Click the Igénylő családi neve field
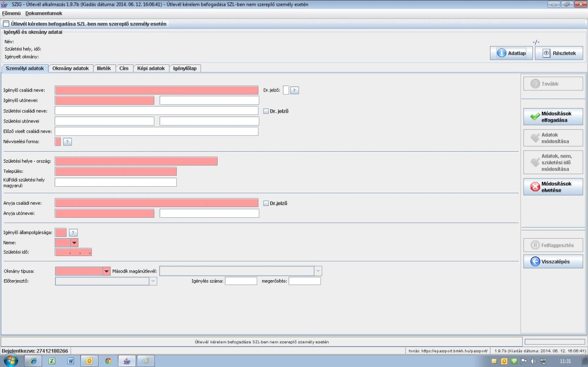Screen dimensions: 588x367 [157, 90]
